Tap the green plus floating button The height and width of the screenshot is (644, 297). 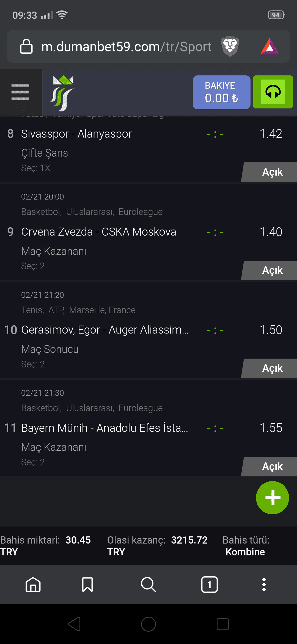(x=273, y=498)
